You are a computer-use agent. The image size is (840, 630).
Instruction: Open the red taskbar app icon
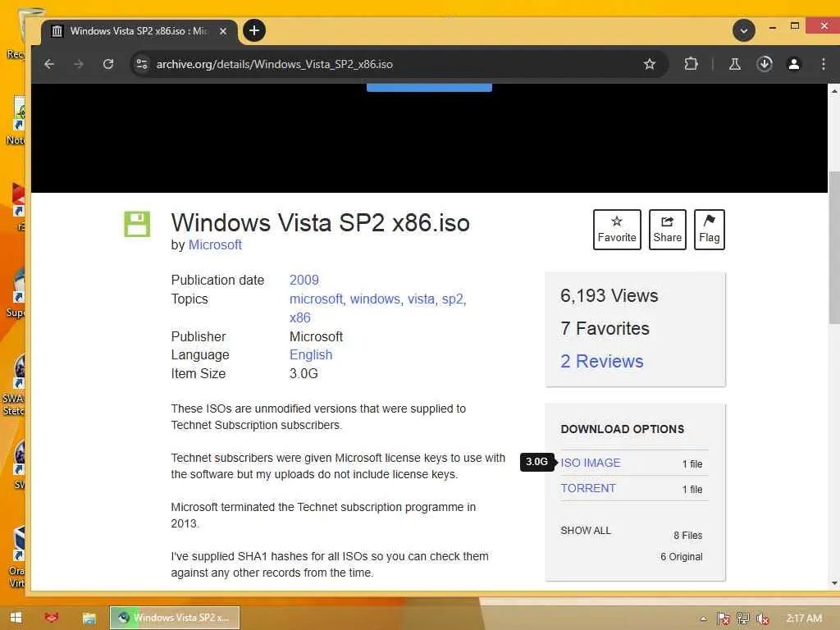tap(52, 618)
